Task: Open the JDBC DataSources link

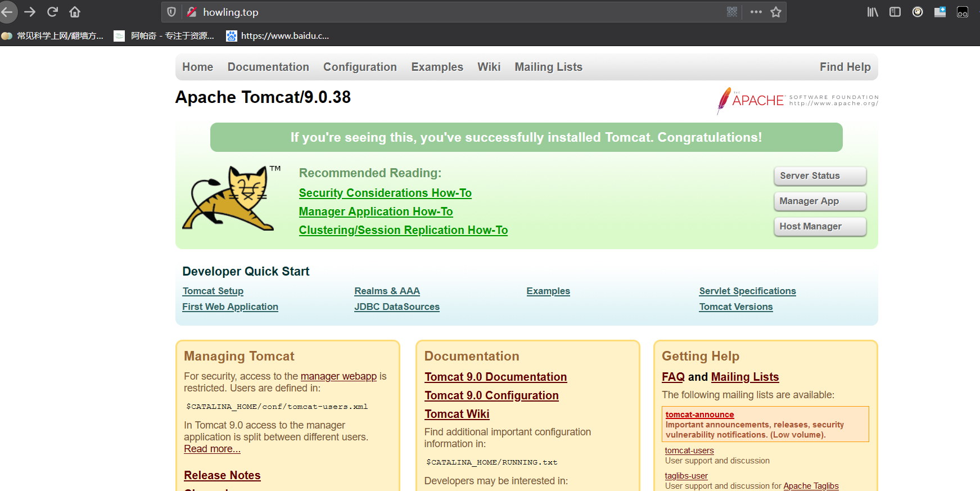Action: (x=397, y=307)
